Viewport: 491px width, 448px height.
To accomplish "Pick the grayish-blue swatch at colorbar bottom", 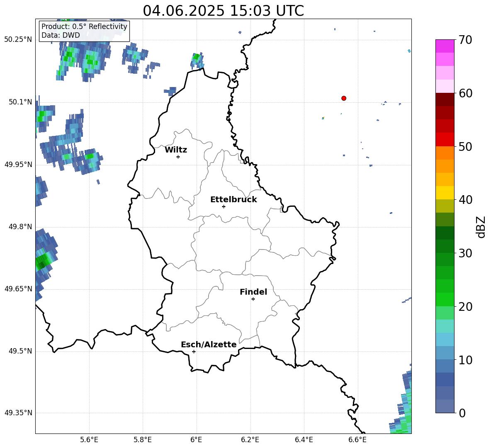I will [445, 406].
